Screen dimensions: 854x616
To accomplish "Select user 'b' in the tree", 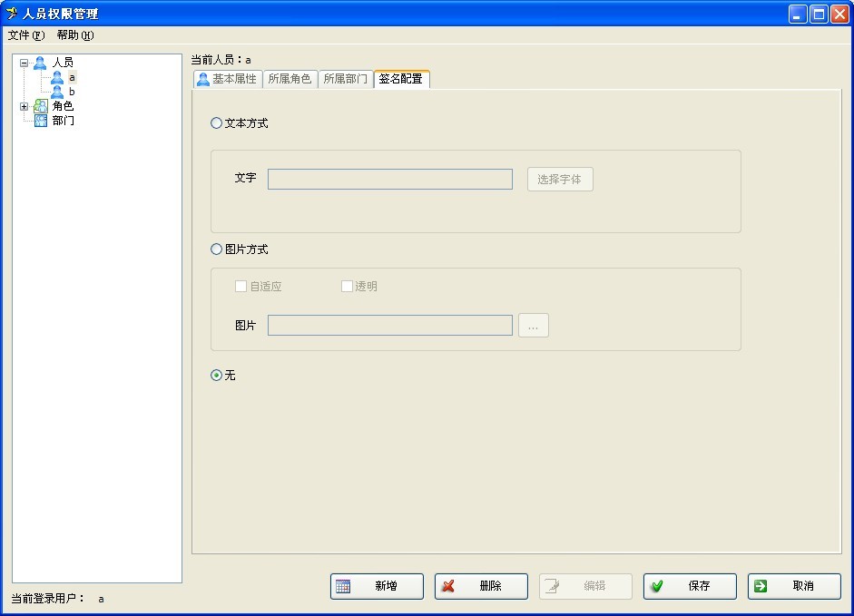I will 72,92.
